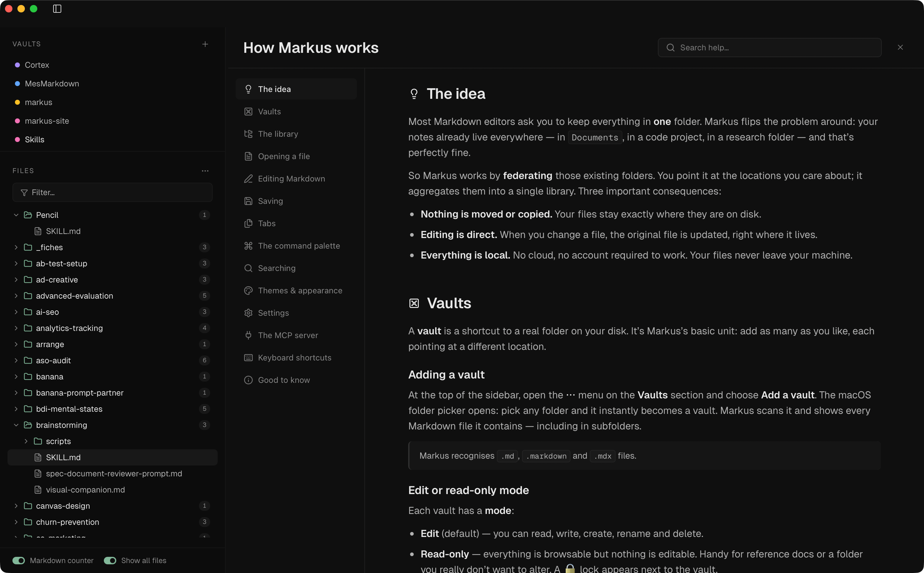924x573 pixels.
Task: Expand the canvas-design folder
Action: pyautogui.click(x=16, y=506)
